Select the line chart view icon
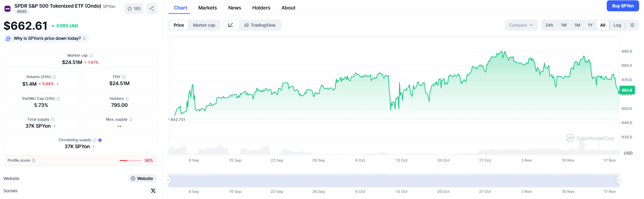 [231, 25]
